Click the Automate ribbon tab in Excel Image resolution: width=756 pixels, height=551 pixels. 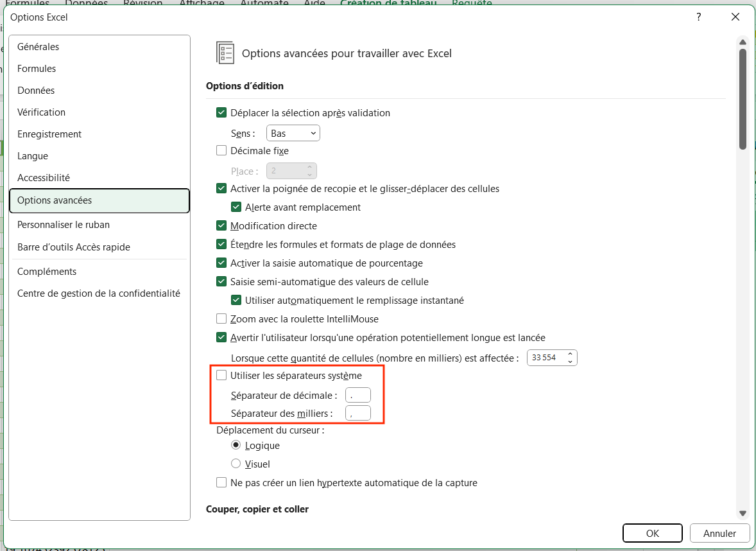[264, 3]
